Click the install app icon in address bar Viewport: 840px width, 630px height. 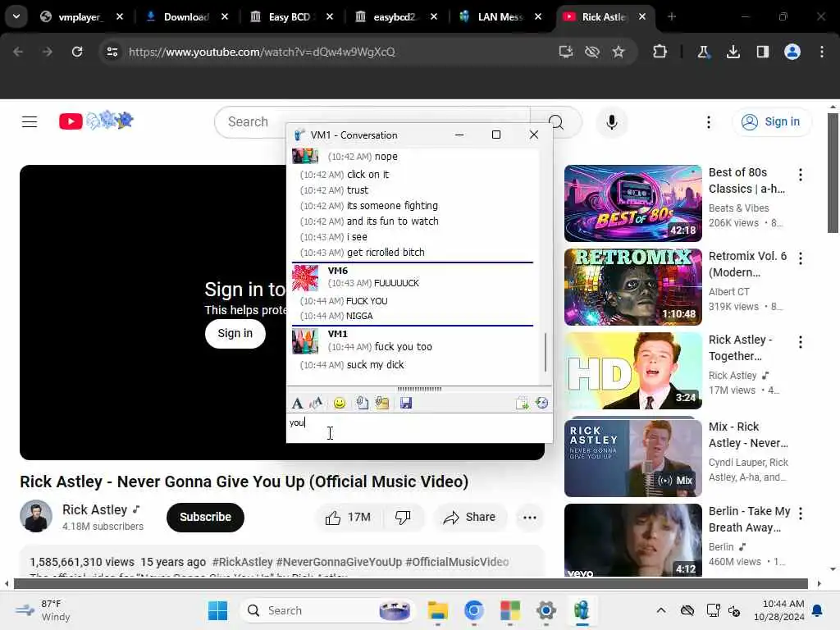566,52
